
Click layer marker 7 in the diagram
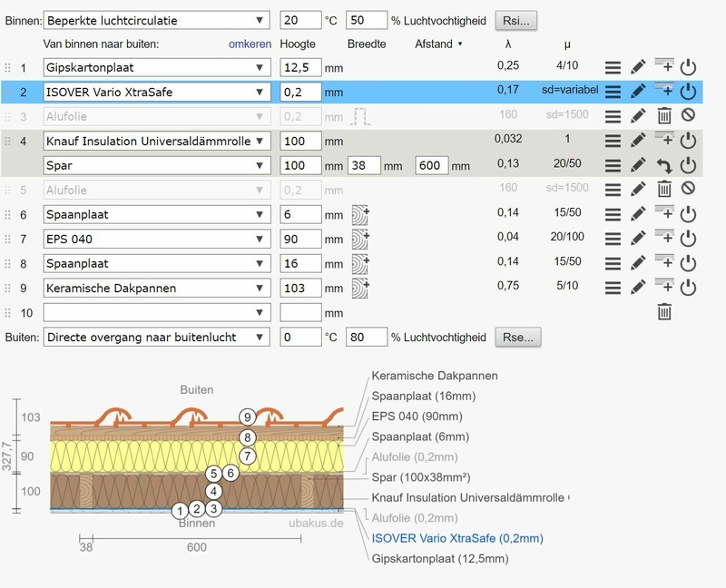tap(247, 456)
